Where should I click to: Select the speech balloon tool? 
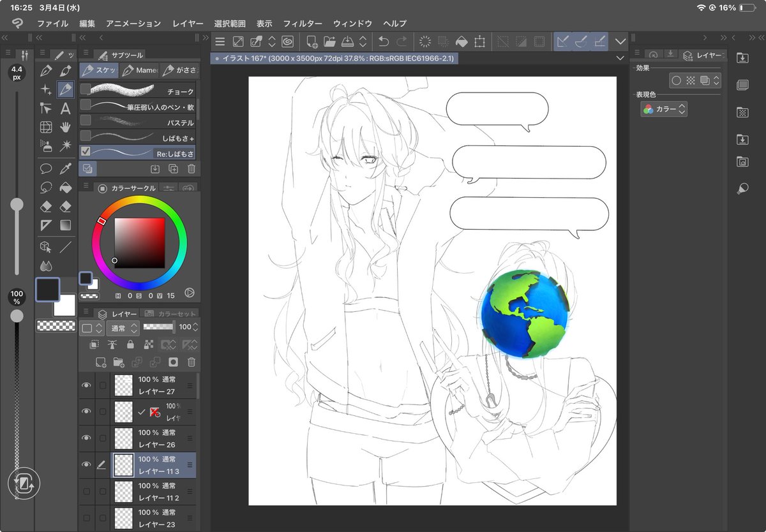[45, 168]
